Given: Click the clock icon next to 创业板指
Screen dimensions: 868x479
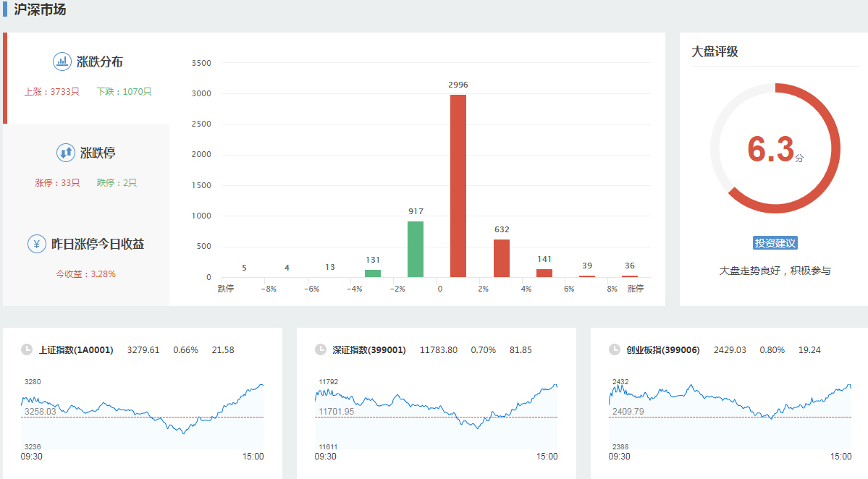Looking at the screenshot, I should [x=615, y=350].
